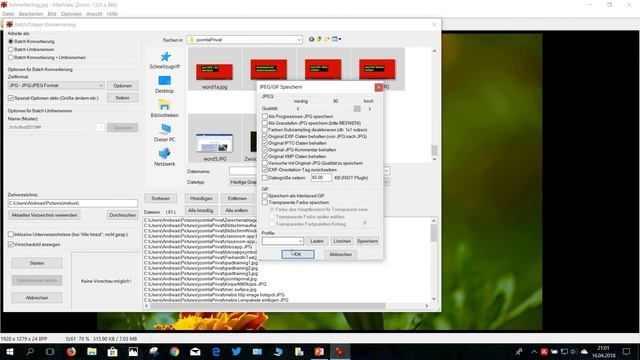
Task: Enable 'Als Progressives JPG speichern'
Action: coord(265,116)
